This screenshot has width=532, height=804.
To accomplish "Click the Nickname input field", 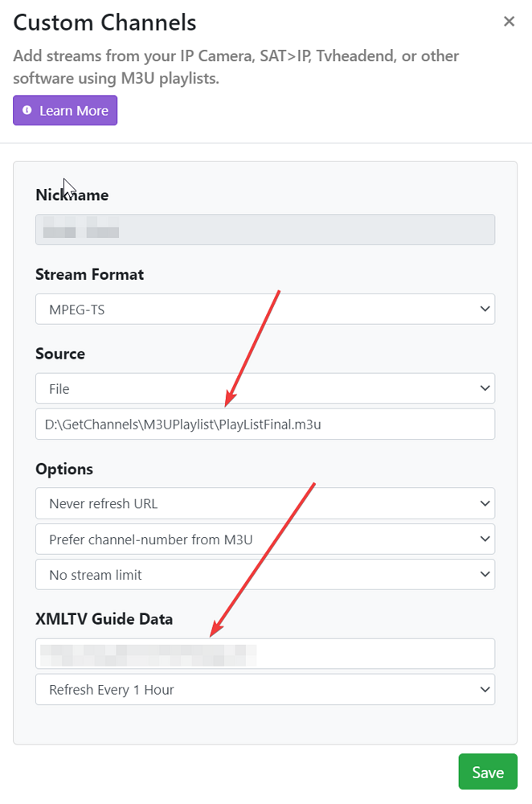I will coord(265,230).
